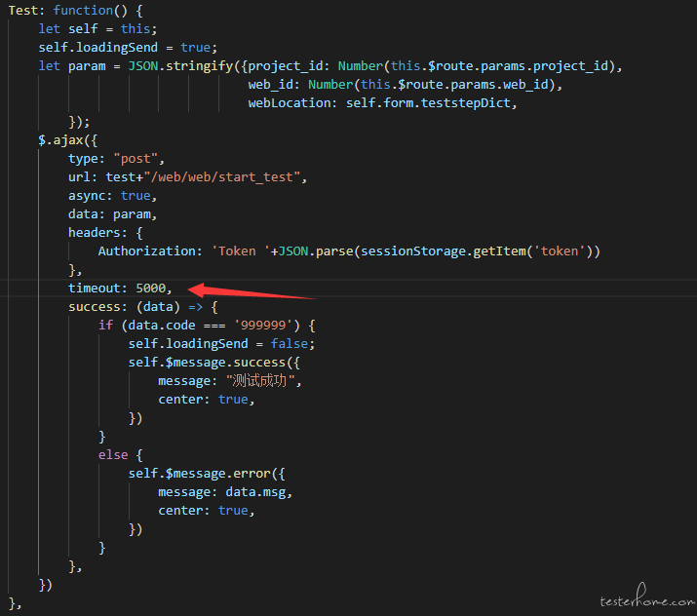
Task: Click the 'Authorization:' header key
Action: click(x=150, y=251)
